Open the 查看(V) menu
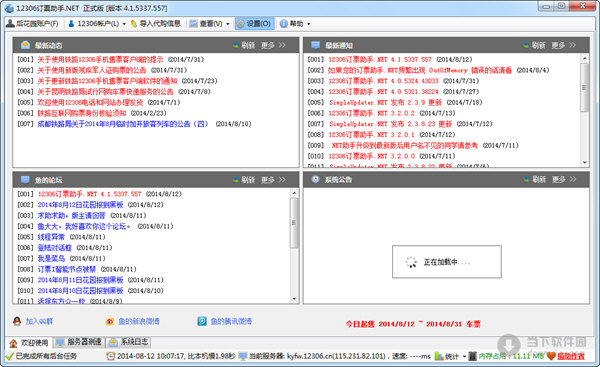Screen dimensions: 600x367 tap(207, 24)
